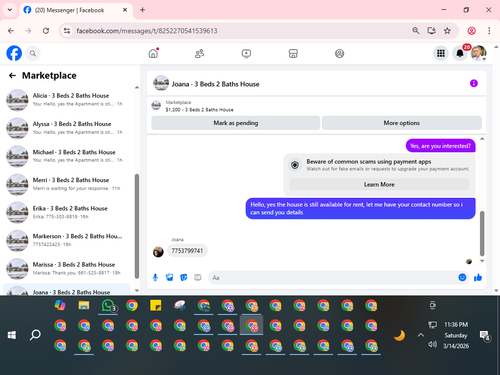Screen dimensions: 500x375
Task: Open a new browser tab with plus
Action: pyautogui.click(x=142, y=10)
